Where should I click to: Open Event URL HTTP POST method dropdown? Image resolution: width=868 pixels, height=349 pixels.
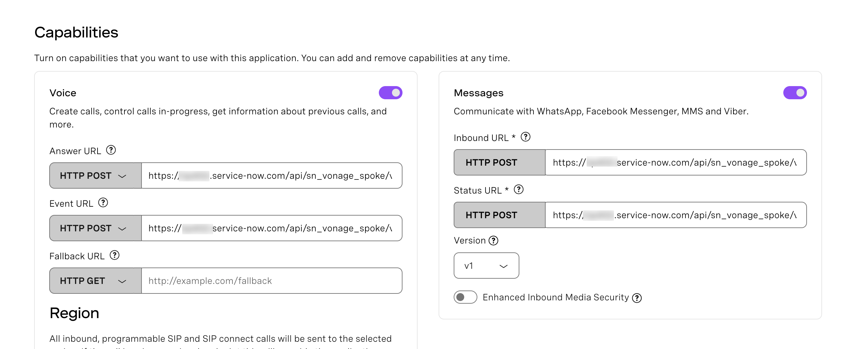(x=96, y=228)
